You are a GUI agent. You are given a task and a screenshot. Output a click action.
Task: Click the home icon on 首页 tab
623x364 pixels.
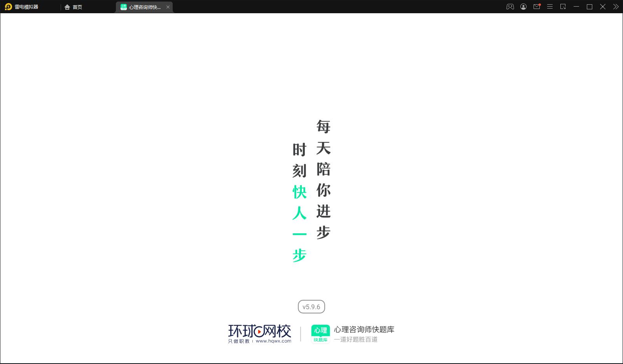pyautogui.click(x=67, y=7)
